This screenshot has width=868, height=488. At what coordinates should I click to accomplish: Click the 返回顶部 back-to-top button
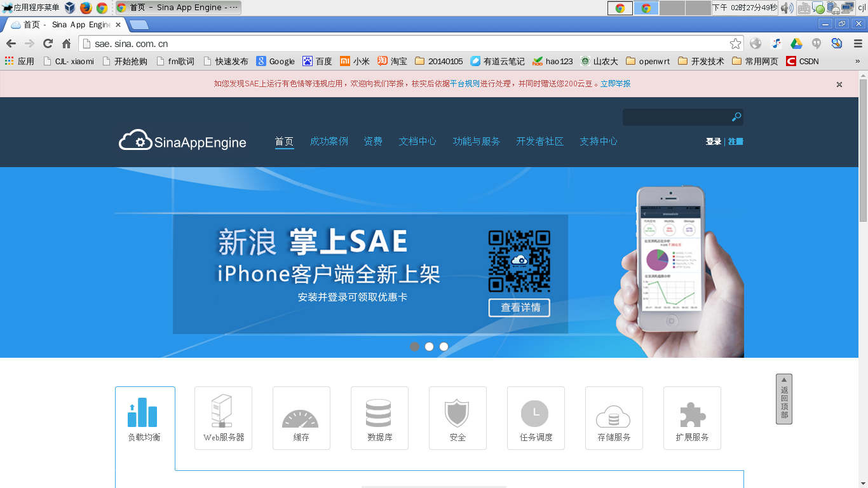tap(784, 399)
